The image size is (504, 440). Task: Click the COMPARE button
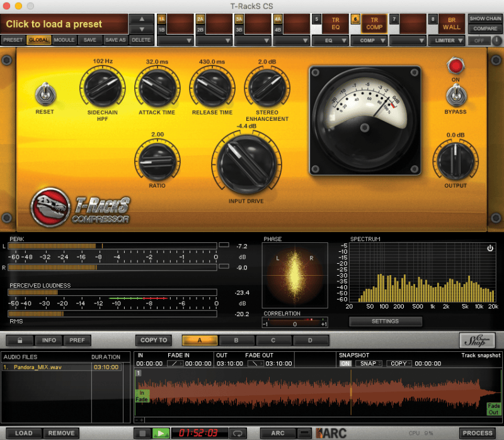click(x=485, y=28)
